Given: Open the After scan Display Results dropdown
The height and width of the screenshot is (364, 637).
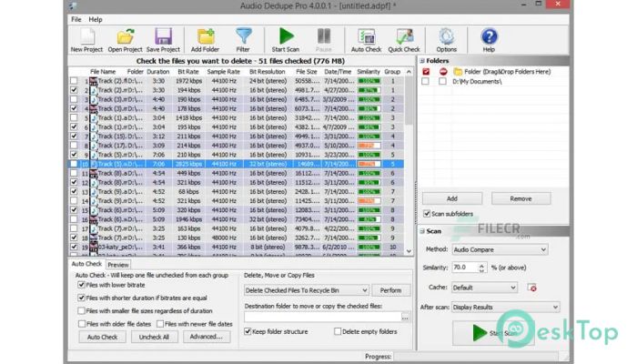Looking at the screenshot, I should point(505,308).
